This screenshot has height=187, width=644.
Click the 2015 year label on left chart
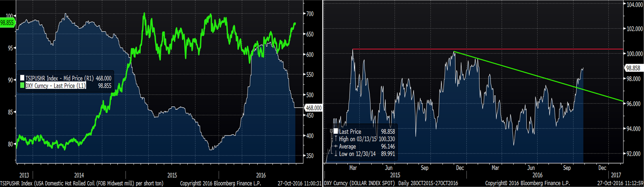(x=172, y=175)
